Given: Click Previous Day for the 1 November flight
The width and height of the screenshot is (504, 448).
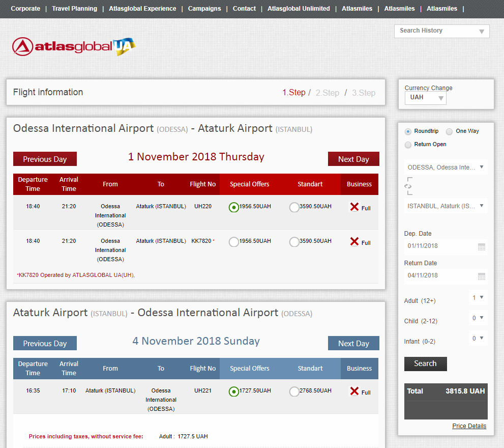Looking at the screenshot, I should pyautogui.click(x=45, y=159).
